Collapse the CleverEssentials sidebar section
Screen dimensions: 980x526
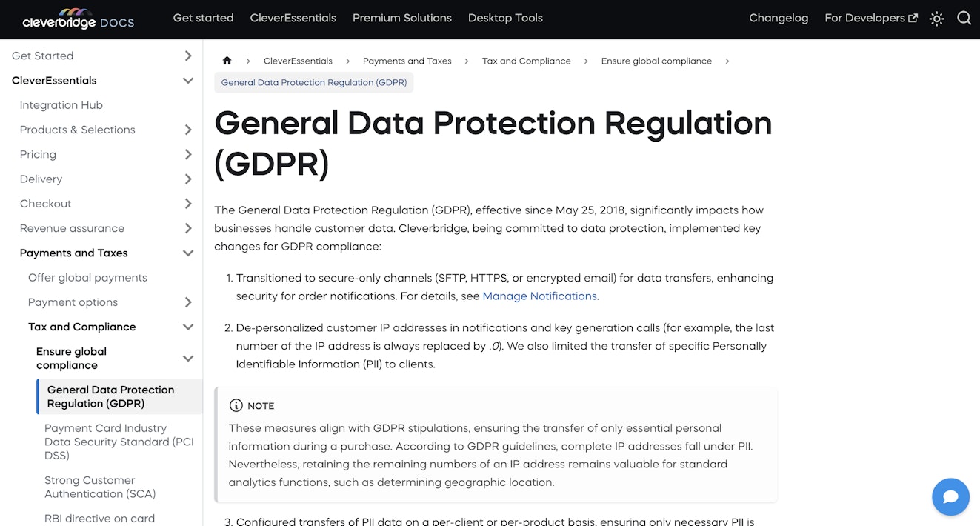point(188,81)
